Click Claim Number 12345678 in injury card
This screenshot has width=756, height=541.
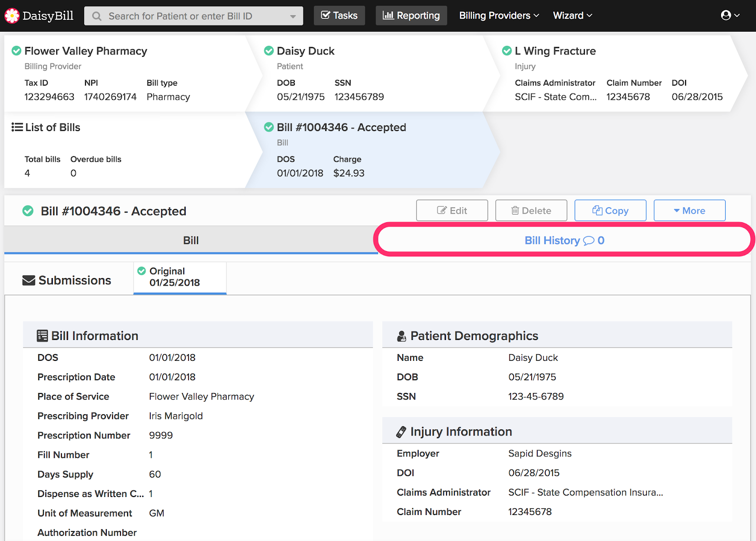coord(628,97)
